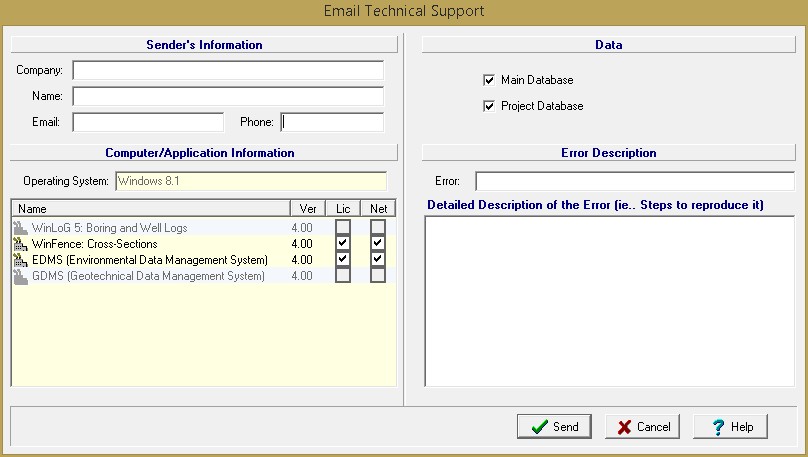The image size is (808, 457).
Task: Click the WinFence Cross-Sections icon
Action: pyautogui.click(x=21, y=244)
